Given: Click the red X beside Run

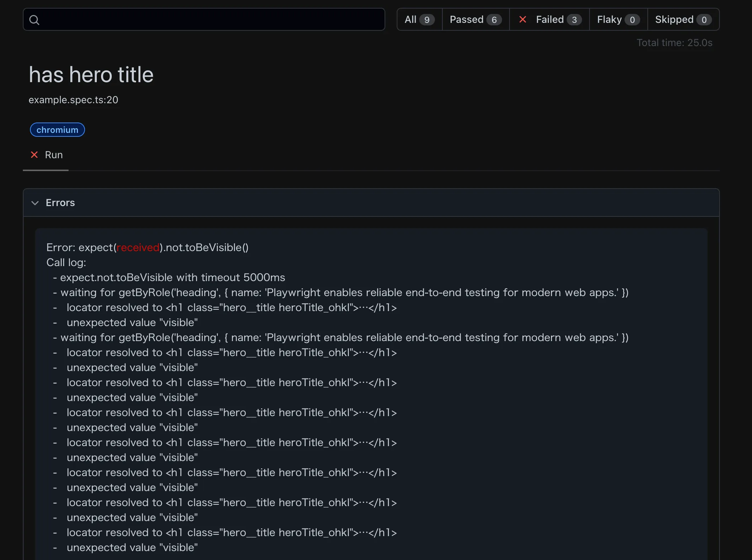Looking at the screenshot, I should click(34, 155).
